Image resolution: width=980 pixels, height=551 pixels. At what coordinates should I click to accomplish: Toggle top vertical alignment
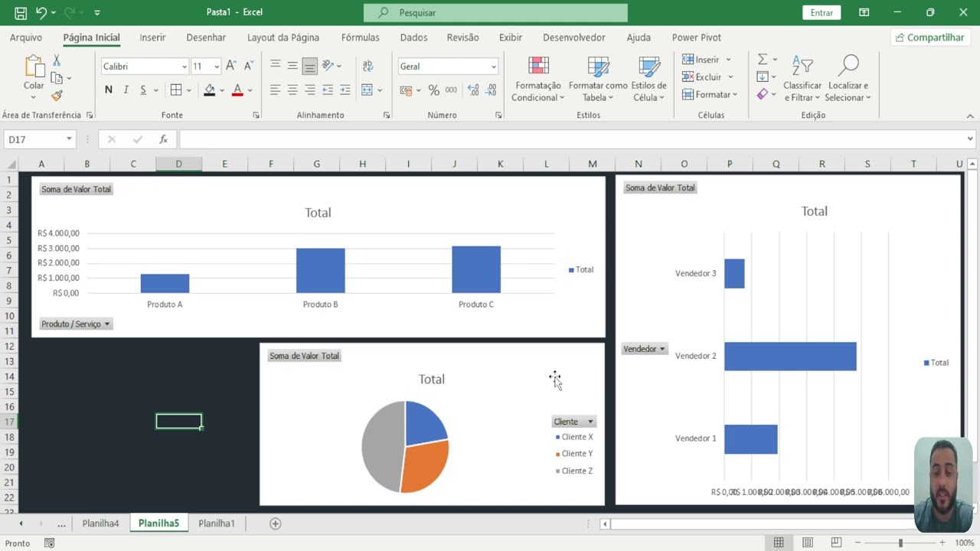[x=275, y=66]
